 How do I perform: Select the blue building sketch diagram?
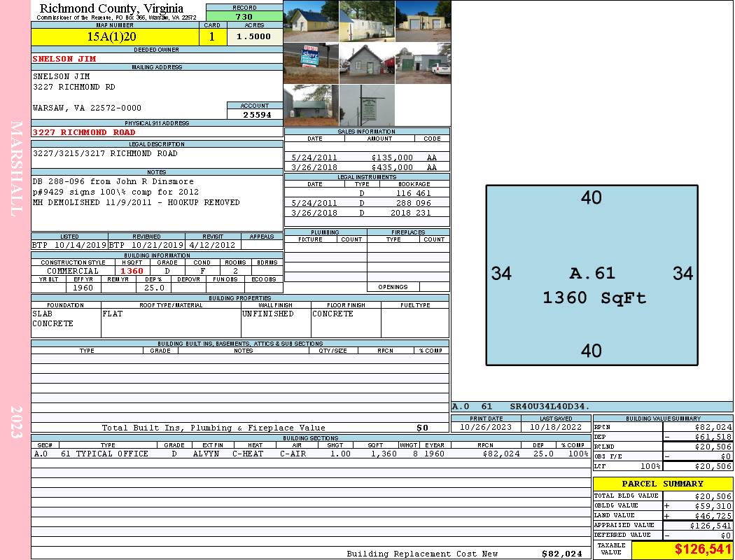click(x=592, y=275)
